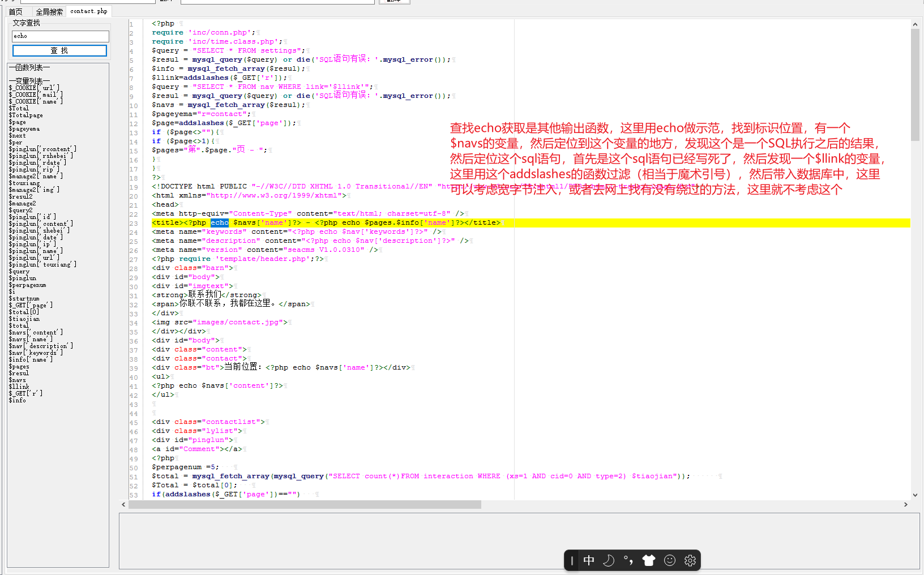
Task: Click the horizontal scrollbar right arrow
Action: (905, 504)
